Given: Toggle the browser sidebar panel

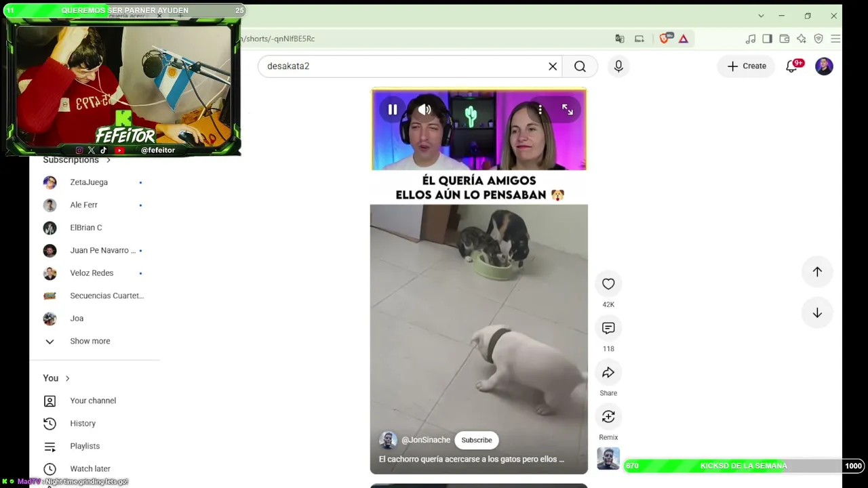Looking at the screenshot, I should click(x=767, y=39).
